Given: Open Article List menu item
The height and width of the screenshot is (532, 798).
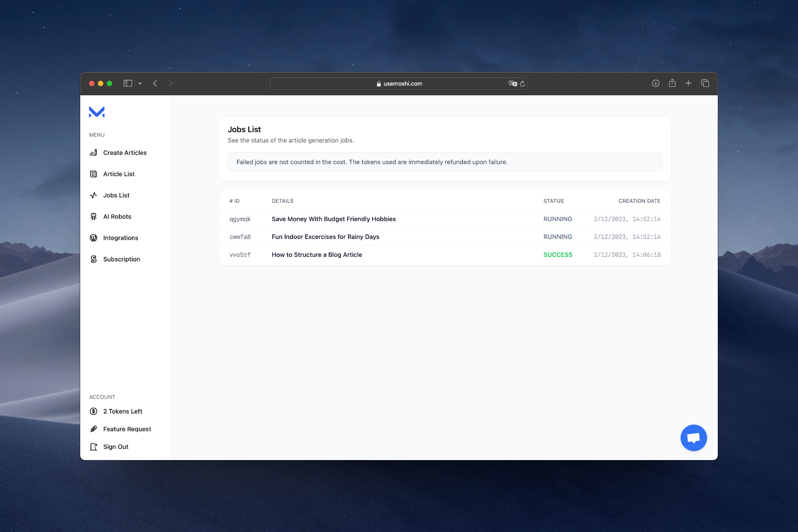Looking at the screenshot, I should pos(118,174).
